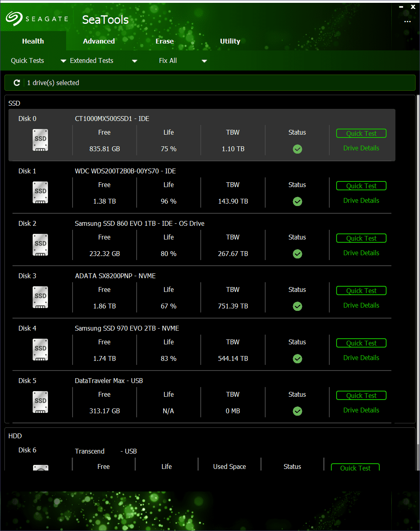Image resolution: width=420 pixels, height=531 pixels.
Task: Select the Disk 2 SSD drive icon
Action: [x=40, y=245]
